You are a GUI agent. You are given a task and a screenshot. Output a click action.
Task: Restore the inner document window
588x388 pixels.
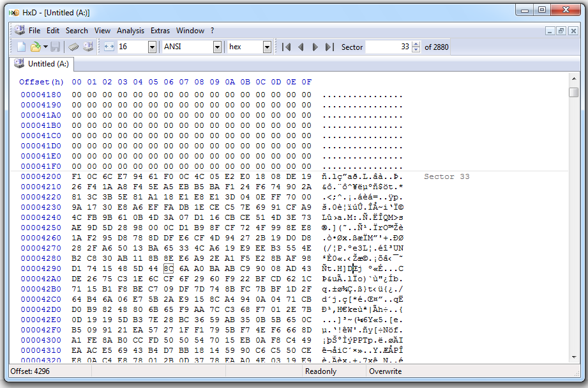pos(561,31)
